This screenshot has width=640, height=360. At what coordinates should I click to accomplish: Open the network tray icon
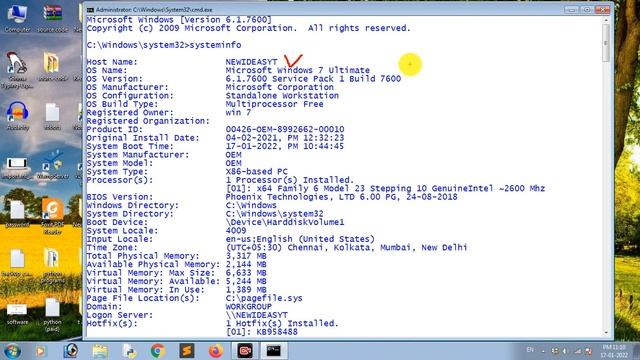577,351
